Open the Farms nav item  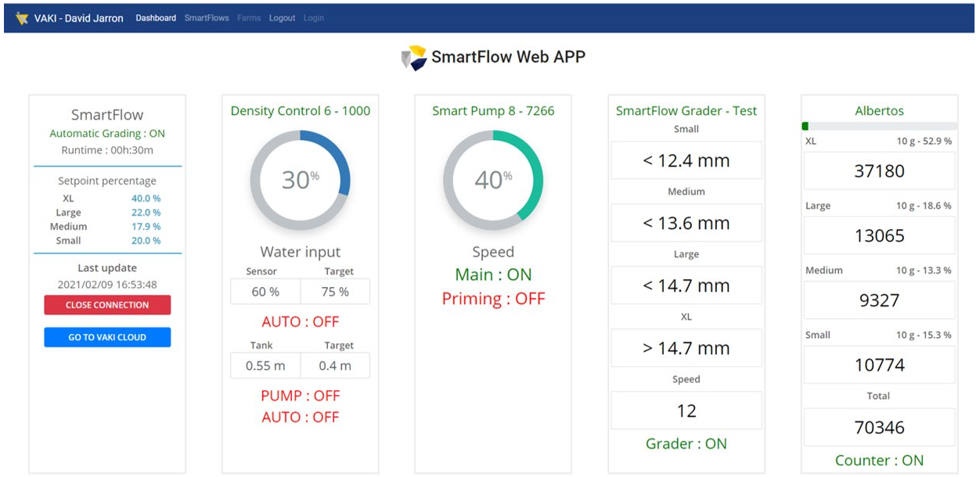(249, 18)
